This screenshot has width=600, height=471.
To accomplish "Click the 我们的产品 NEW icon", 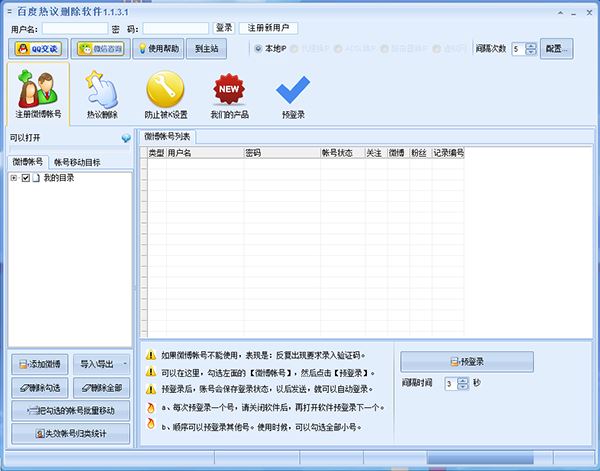I will click(x=230, y=94).
